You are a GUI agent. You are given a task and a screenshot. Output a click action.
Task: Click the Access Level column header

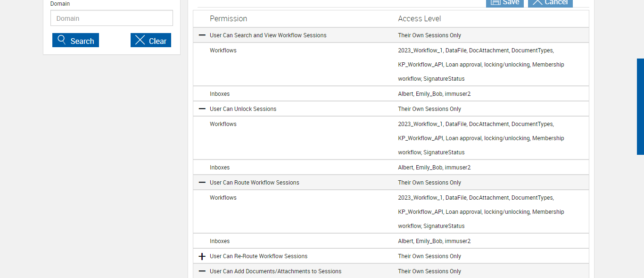(x=420, y=19)
